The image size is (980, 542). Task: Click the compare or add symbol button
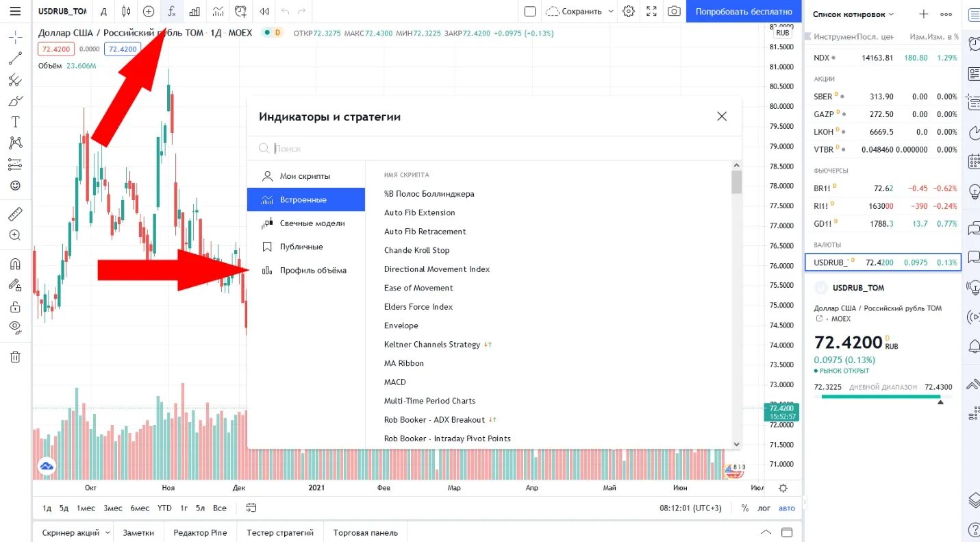click(149, 11)
